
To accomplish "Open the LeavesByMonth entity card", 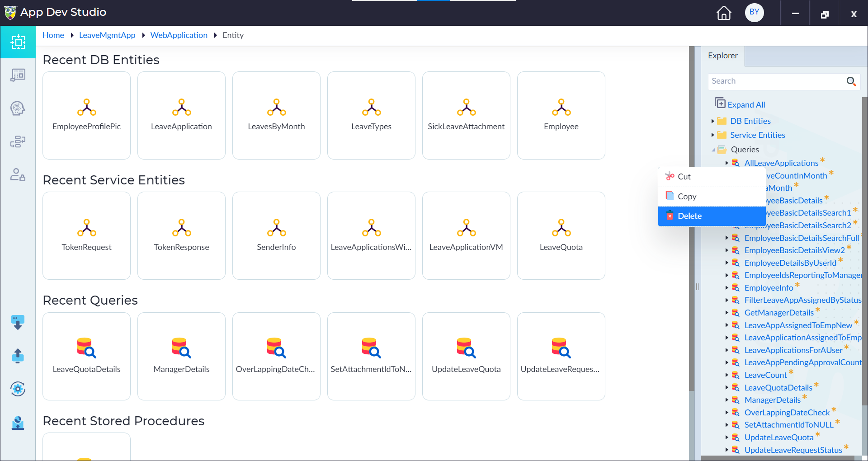I will click(276, 115).
